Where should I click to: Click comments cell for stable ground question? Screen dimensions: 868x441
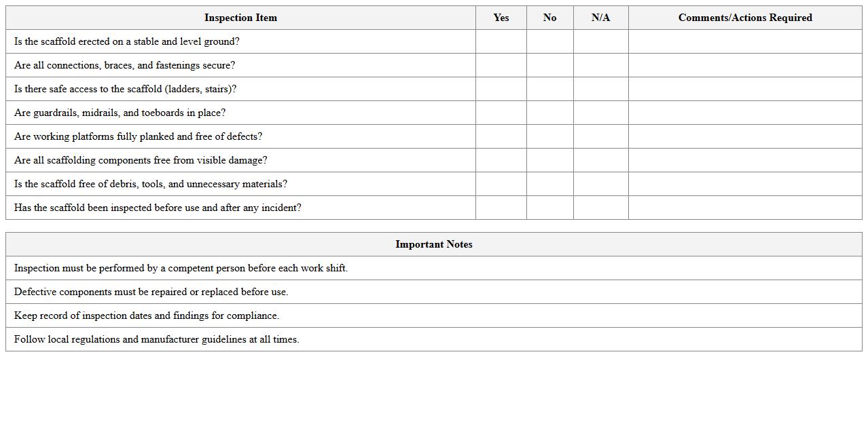[x=744, y=41]
